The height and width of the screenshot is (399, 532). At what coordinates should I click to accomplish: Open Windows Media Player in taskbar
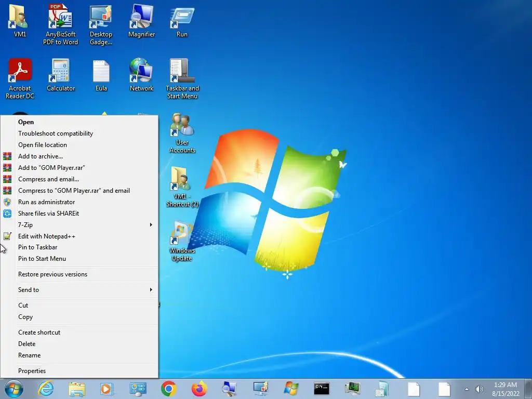pos(107,389)
